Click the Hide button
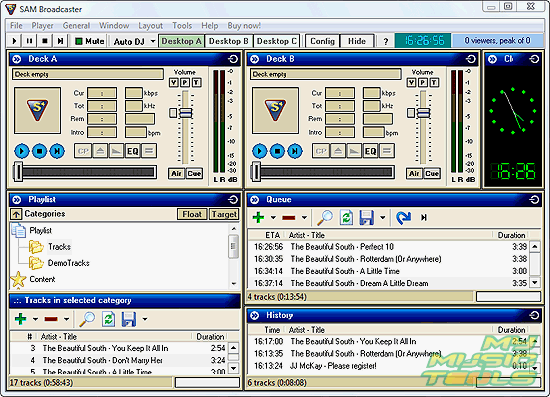Viewport: 550px width, 397px height. [357, 41]
